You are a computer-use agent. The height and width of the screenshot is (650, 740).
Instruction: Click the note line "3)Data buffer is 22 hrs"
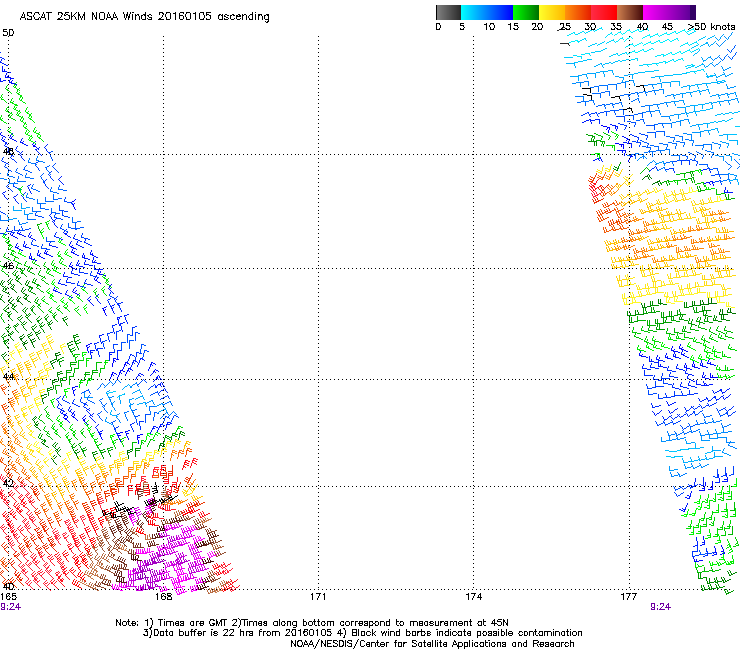point(362,633)
